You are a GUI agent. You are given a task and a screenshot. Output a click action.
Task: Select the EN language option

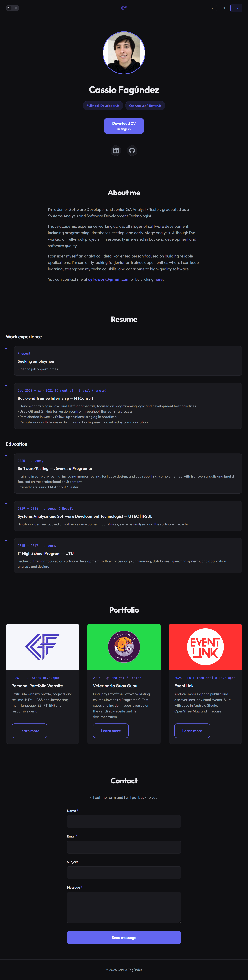coord(236,8)
